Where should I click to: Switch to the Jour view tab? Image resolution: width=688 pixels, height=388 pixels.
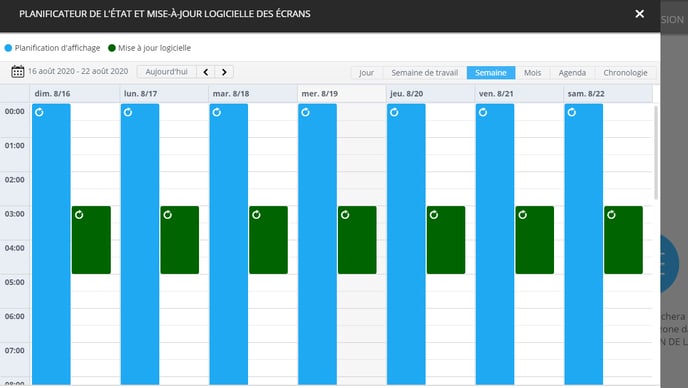tap(366, 73)
